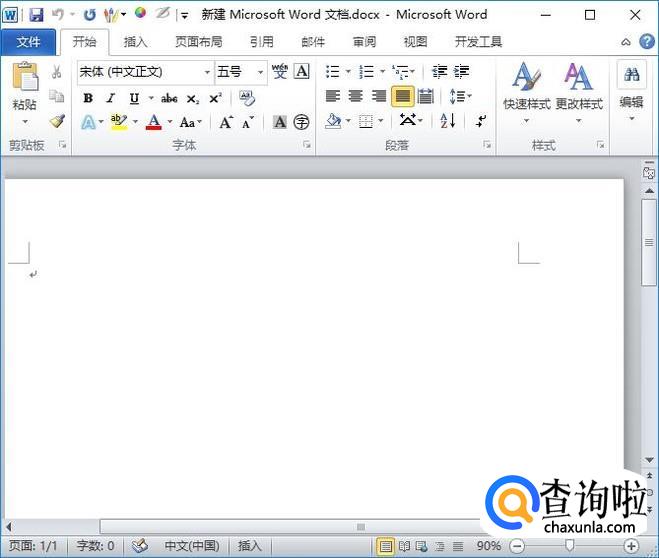Switch to the 开发工具 tab
The width and height of the screenshot is (659, 558).
pyautogui.click(x=478, y=42)
